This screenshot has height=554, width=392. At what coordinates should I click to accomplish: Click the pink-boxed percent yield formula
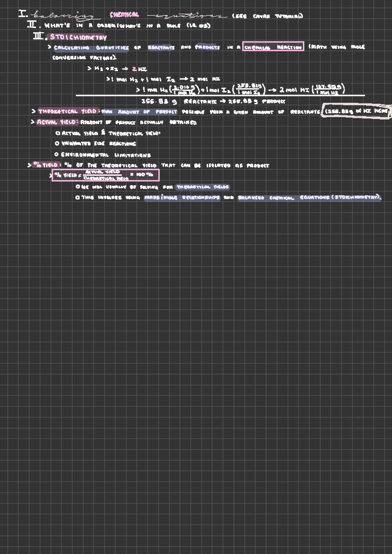point(106,175)
